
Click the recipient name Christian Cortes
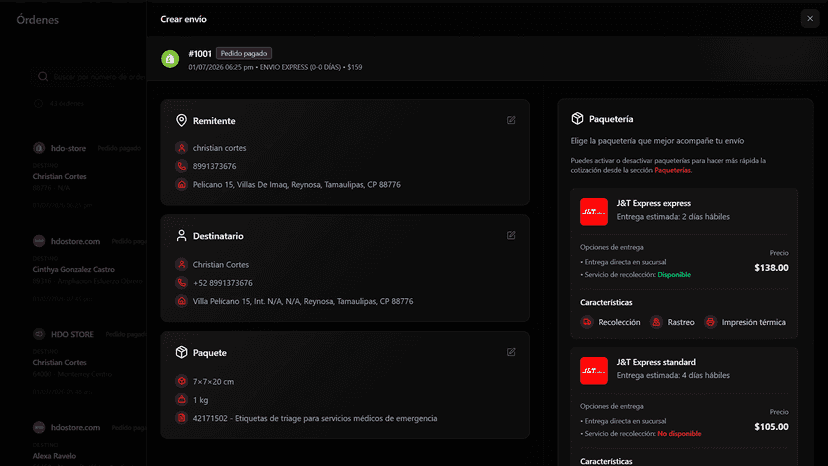coord(221,265)
